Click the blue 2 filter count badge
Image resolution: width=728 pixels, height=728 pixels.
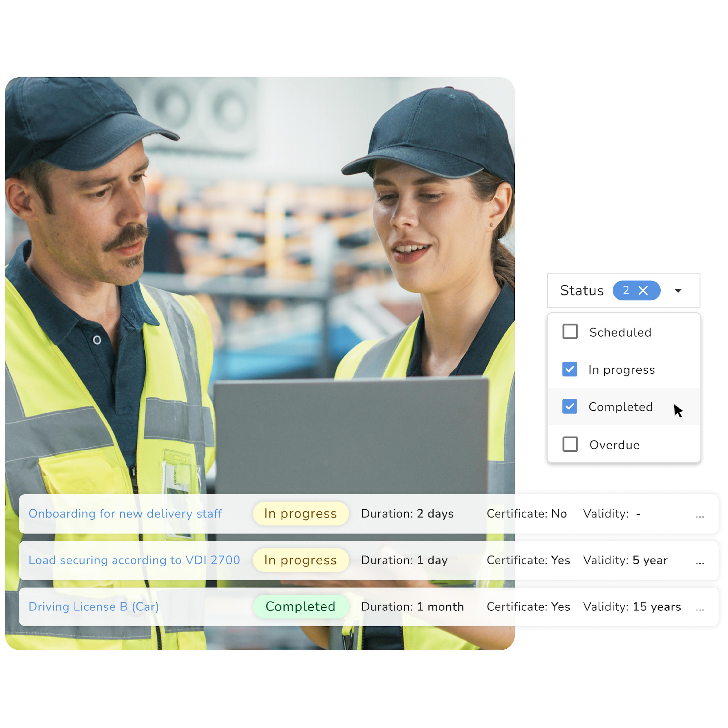coord(626,290)
